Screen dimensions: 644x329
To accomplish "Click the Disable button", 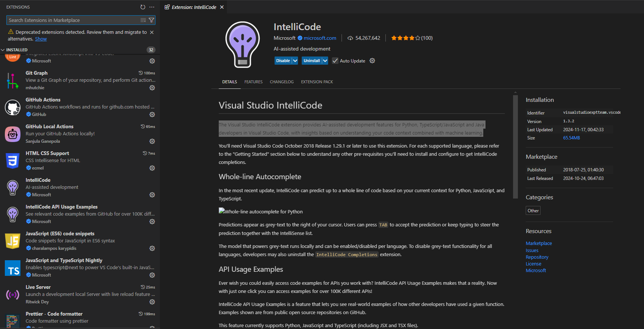I will (283, 61).
